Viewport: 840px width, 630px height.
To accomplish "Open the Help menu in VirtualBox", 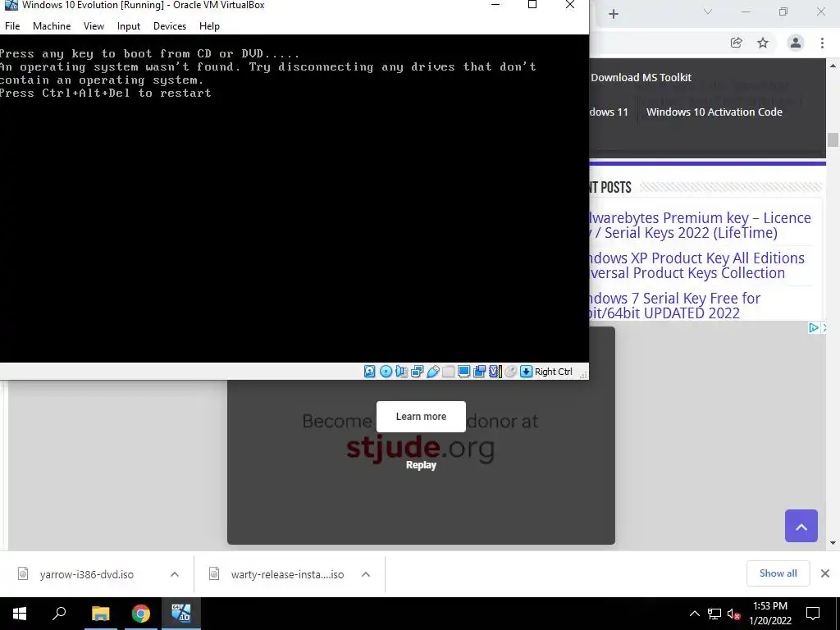I will 209,25.
